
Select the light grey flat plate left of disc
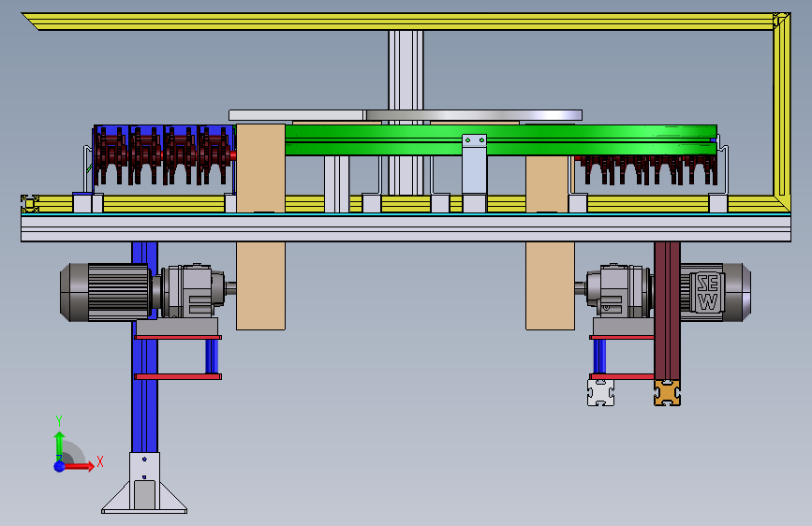pyautogui.click(x=297, y=115)
